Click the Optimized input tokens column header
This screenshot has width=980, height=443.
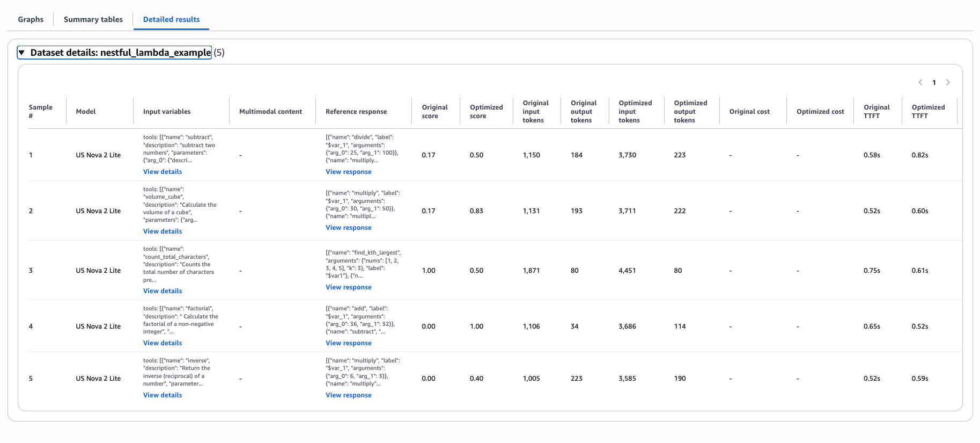635,112
